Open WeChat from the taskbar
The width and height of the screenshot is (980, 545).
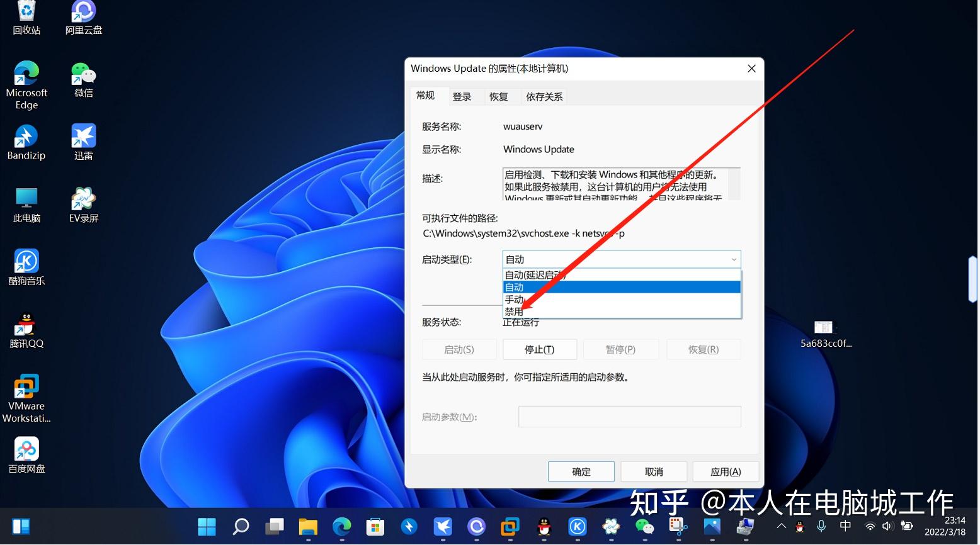(645, 526)
